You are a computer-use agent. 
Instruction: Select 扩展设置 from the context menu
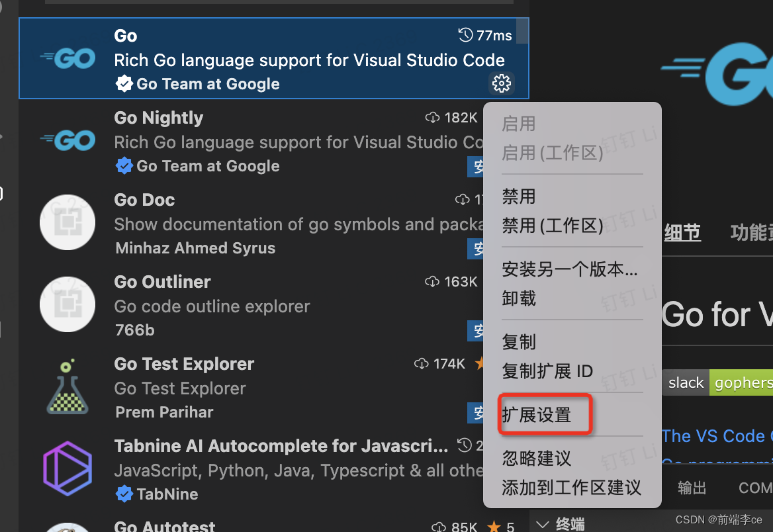tap(537, 415)
